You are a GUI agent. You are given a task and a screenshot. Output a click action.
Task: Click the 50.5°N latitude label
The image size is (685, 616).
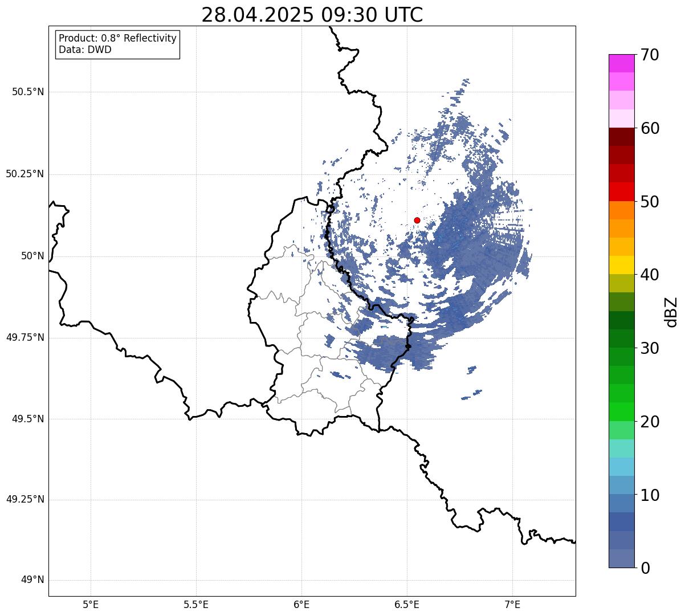28,92
